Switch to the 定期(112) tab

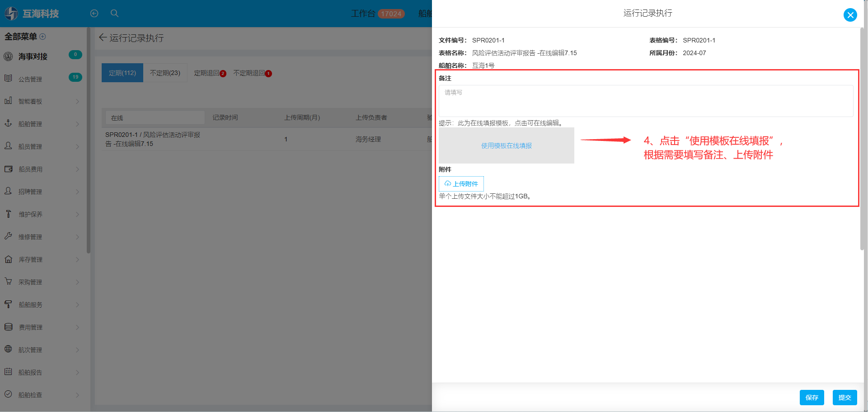pyautogui.click(x=122, y=73)
